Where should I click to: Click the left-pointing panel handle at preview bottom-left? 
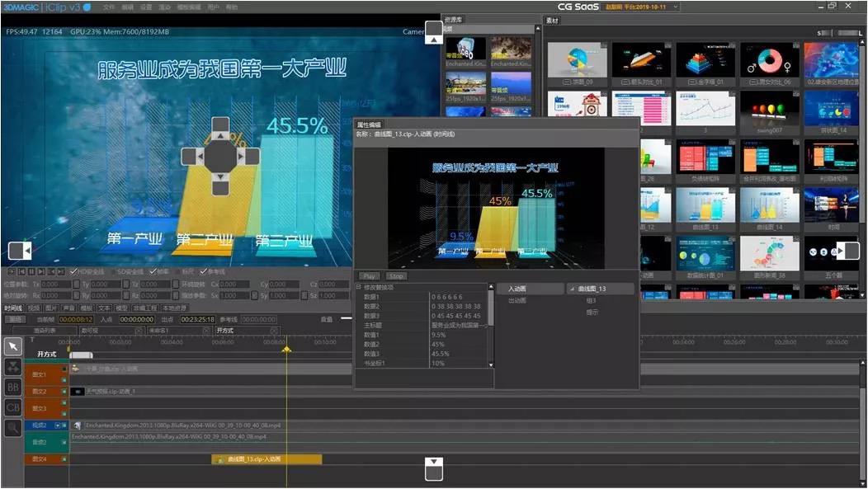coord(20,251)
